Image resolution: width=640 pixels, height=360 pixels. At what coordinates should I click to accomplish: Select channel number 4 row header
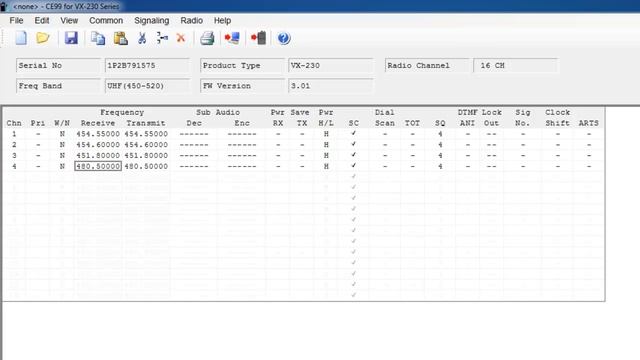click(14, 166)
